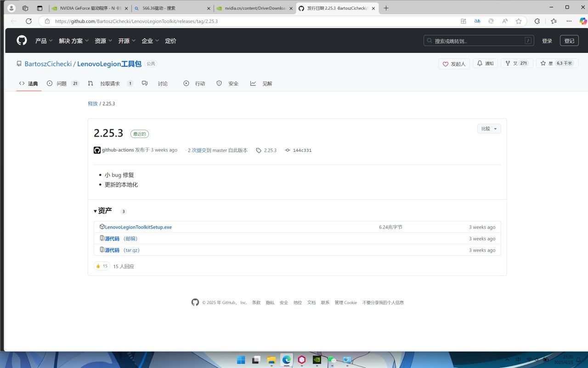Viewport: 588px width, 368px height.
Task: Click the 通知 notifications button
Action: click(485, 63)
